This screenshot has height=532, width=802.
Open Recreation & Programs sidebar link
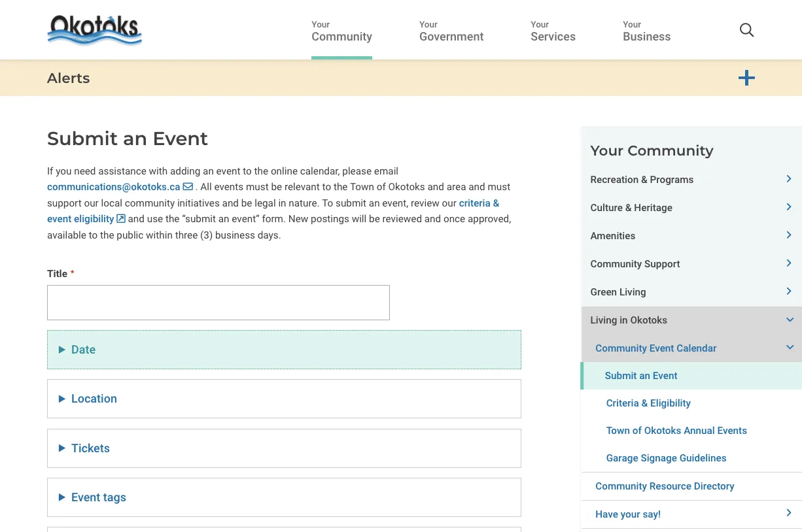point(642,180)
